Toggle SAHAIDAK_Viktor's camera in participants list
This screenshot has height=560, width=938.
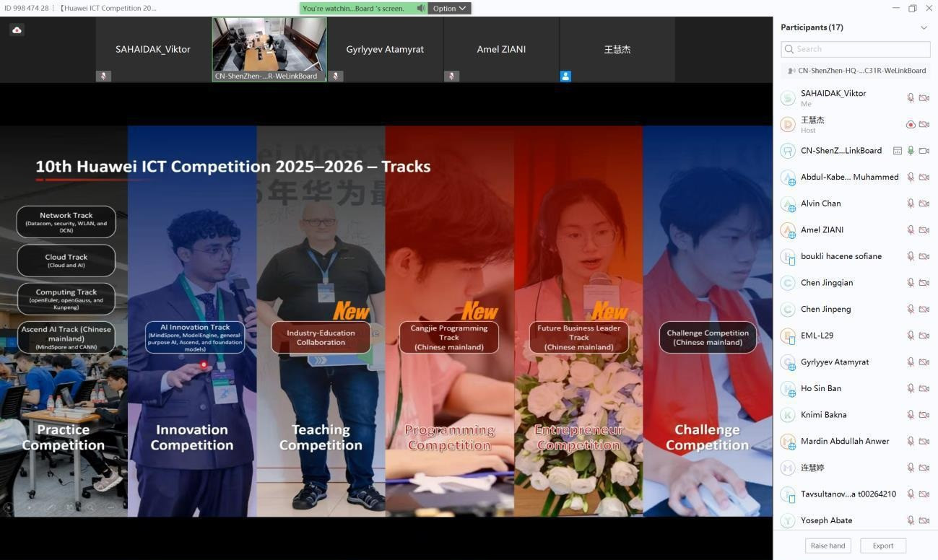(x=924, y=98)
